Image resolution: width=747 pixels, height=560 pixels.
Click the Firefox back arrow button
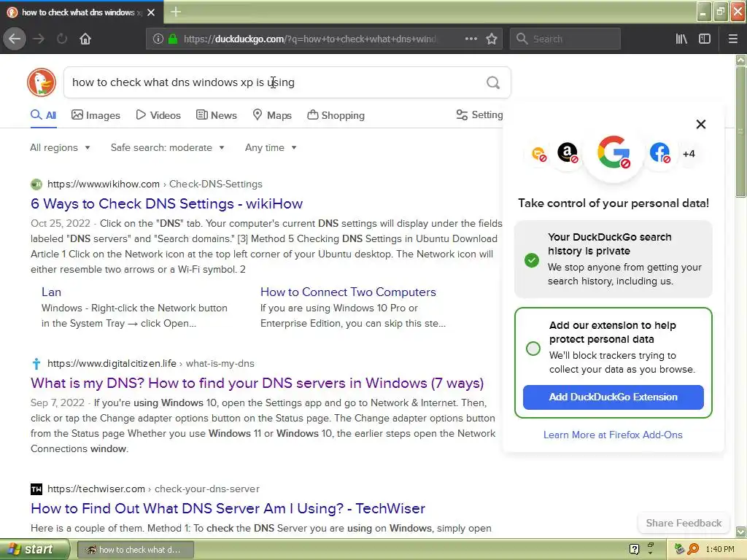[15, 39]
